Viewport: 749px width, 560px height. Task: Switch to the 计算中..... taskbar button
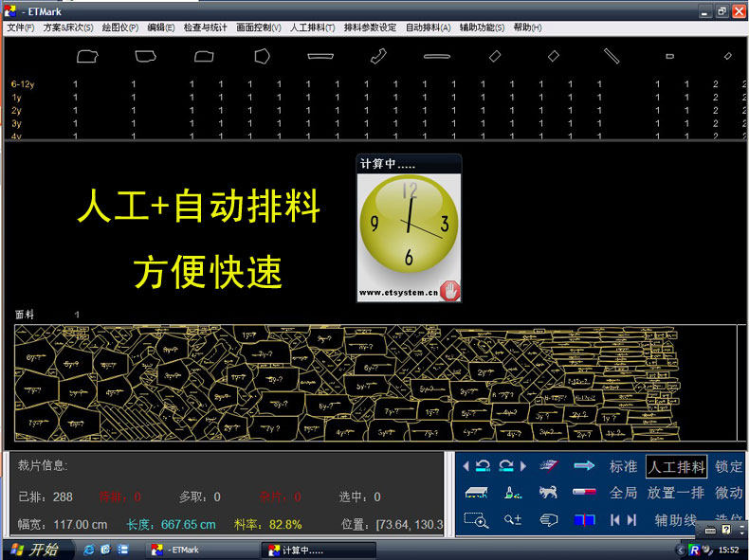(x=319, y=550)
